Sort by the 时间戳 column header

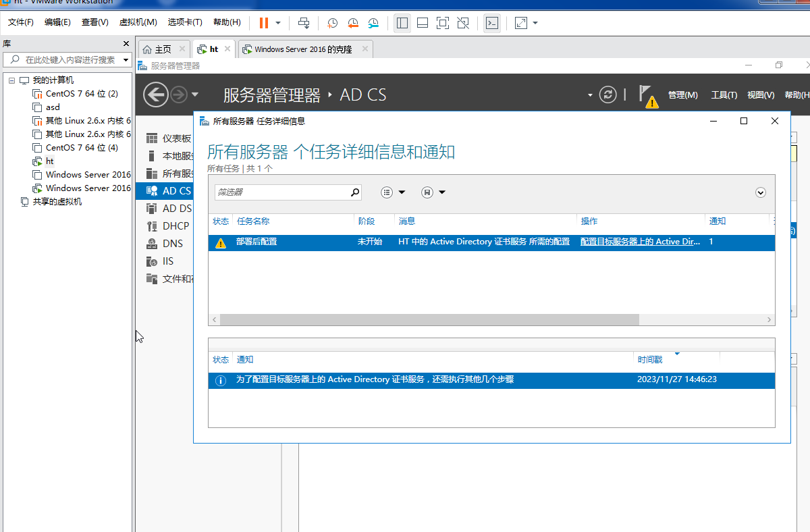tap(651, 360)
